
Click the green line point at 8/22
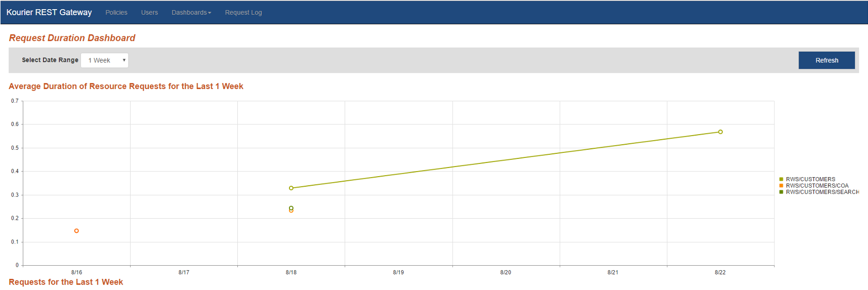720,132
